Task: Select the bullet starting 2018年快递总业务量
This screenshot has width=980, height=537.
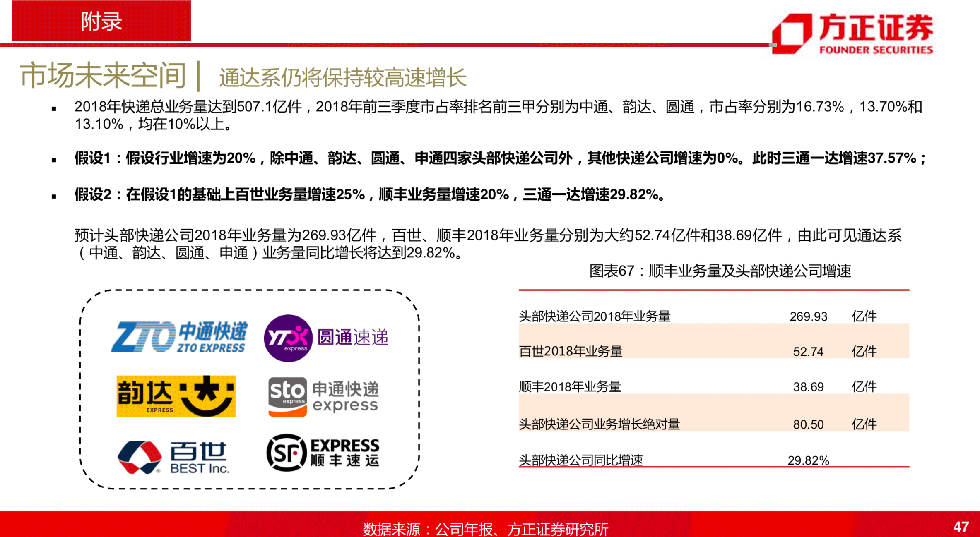Action: click(498, 115)
